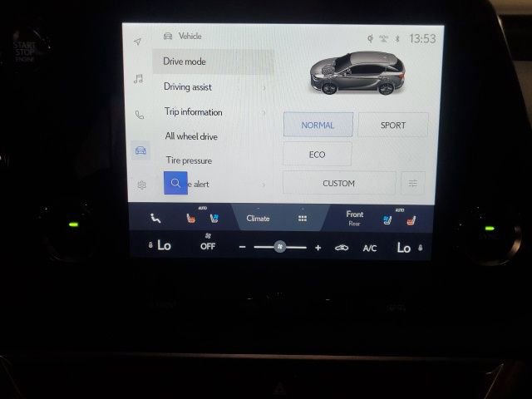
Task: Tap the 13:53 clock
Action: pyautogui.click(x=422, y=39)
